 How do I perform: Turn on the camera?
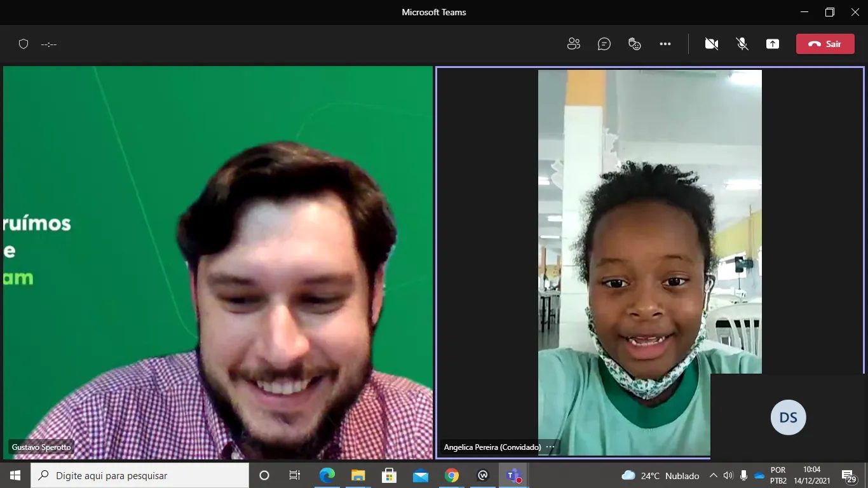pyautogui.click(x=711, y=44)
